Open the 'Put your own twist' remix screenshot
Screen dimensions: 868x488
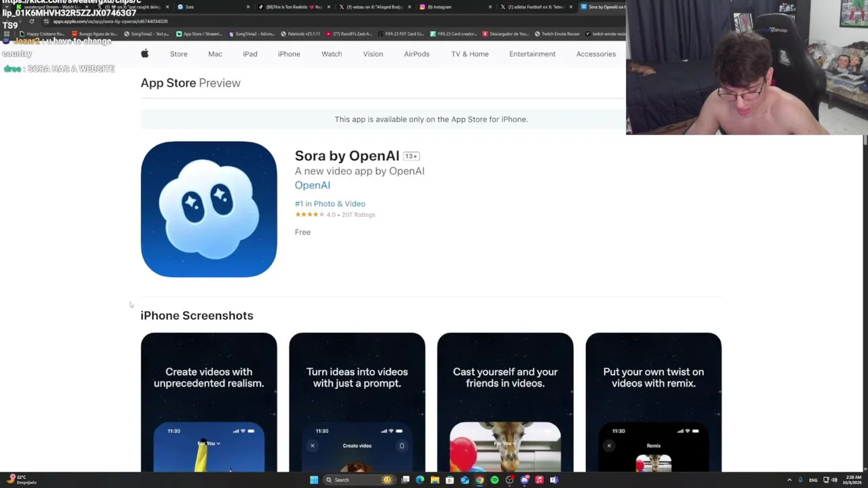click(x=654, y=402)
